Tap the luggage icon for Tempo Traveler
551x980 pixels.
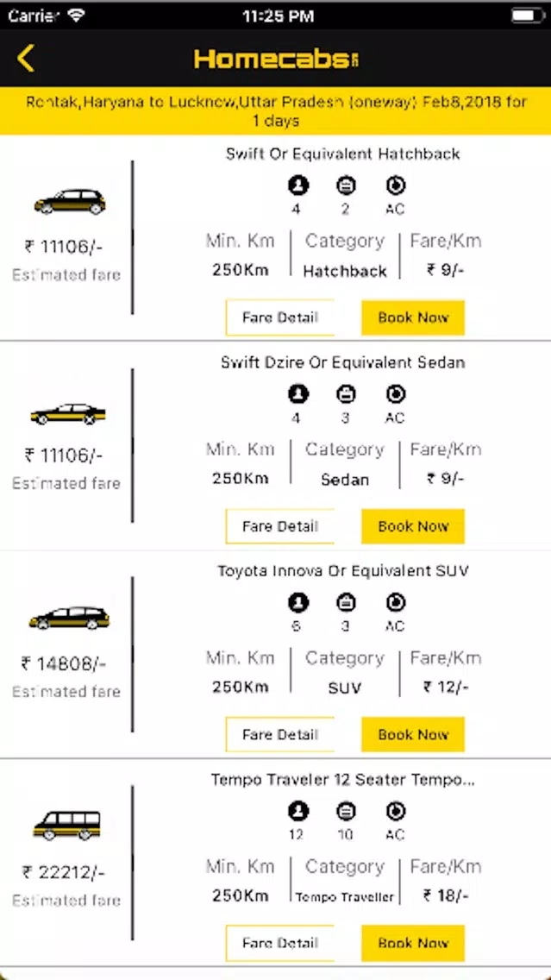pyautogui.click(x=346, y=811)
